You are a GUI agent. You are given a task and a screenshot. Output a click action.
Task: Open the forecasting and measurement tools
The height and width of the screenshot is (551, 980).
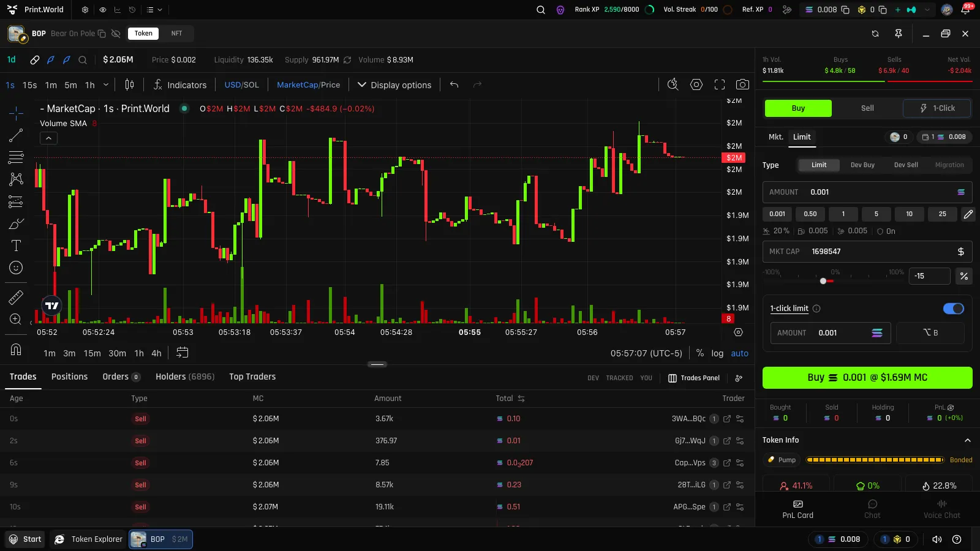[x=16, y=201]
